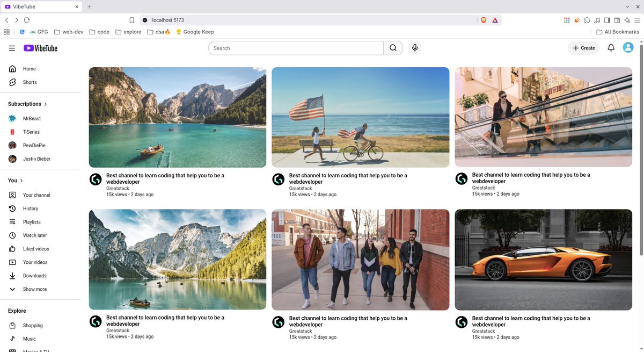Open the lake with rowboat video thumbnail
Image resolution: width=644 pixels, height=352 pixels.
pyautogui.click(x=177, y=117)
